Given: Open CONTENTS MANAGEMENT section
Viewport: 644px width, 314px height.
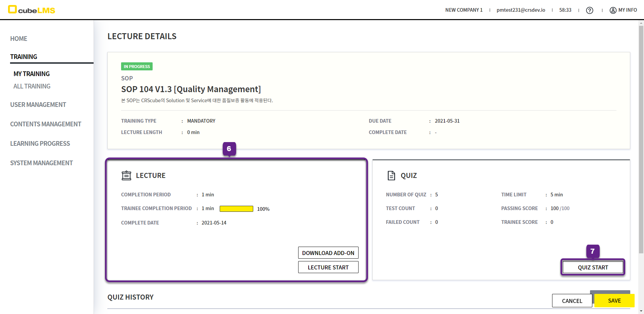Looking at the screenshot, I should click(46, 124).
